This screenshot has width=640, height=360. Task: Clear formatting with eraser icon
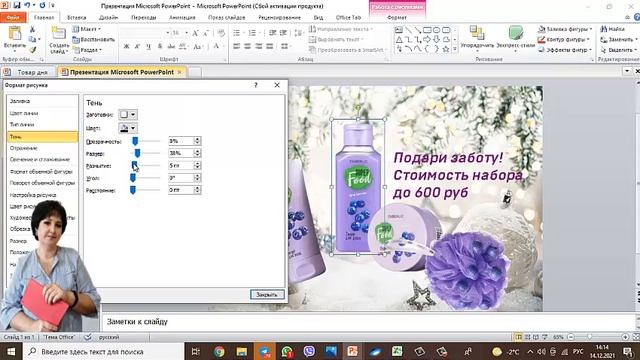point(221,33)
